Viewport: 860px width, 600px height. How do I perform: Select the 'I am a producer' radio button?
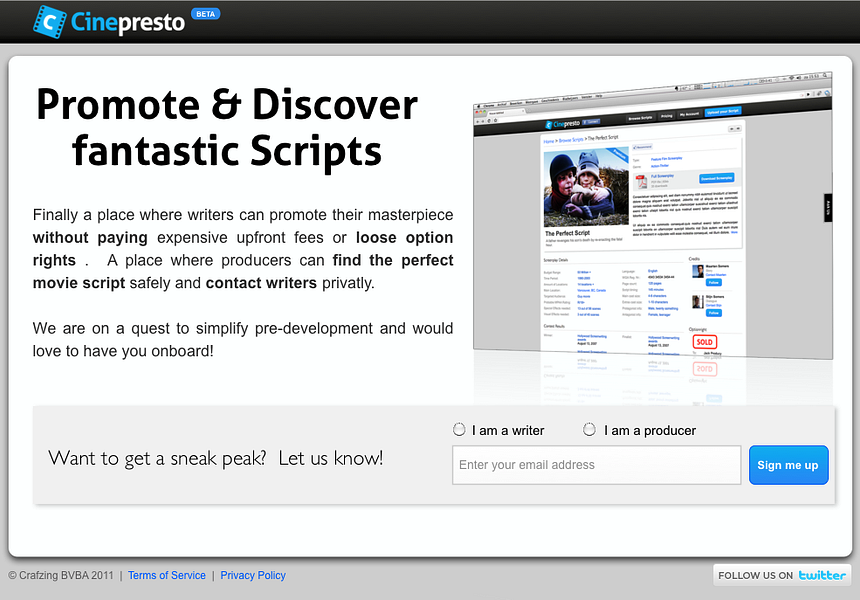point(589,429)
